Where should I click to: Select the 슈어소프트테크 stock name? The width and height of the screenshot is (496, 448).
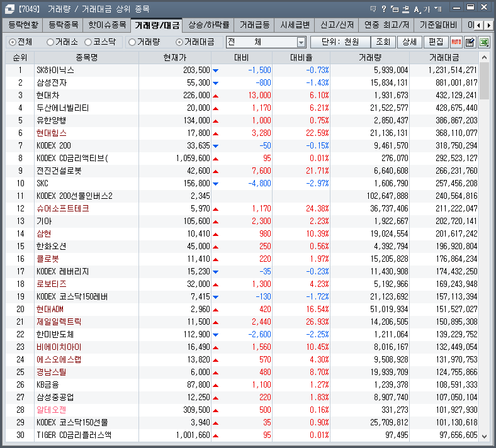point(63,209)
